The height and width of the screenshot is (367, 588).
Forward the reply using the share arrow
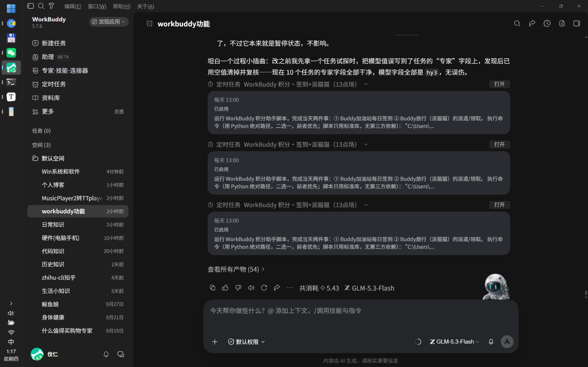click(277, 288)
